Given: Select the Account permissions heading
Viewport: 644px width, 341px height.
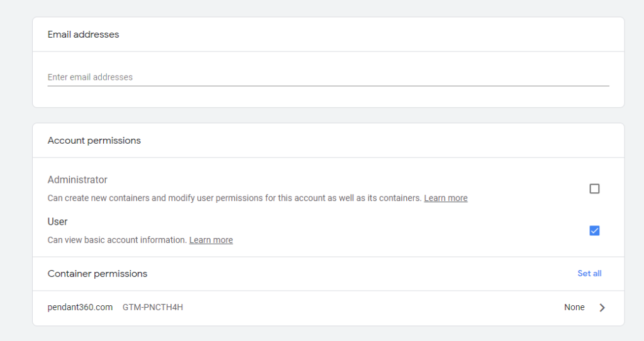Looking at the screenshot, I should [94, 140].
